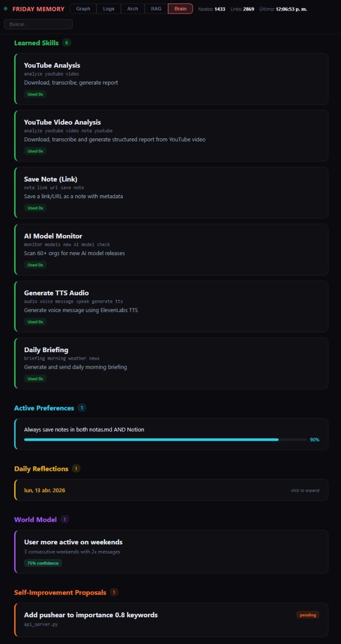Click the Self-Improvement Proposals count badge
This screenshot has height=644, width=341.
point(114,592)
